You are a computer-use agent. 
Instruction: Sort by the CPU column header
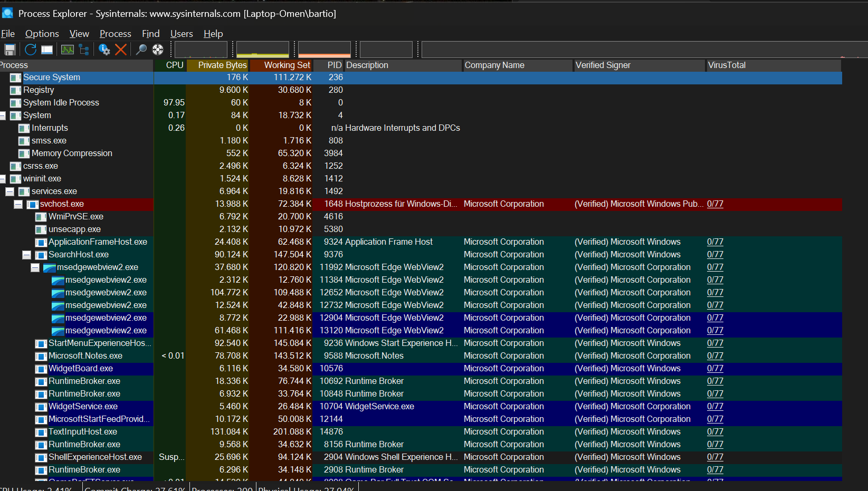(x=170, y=65)
